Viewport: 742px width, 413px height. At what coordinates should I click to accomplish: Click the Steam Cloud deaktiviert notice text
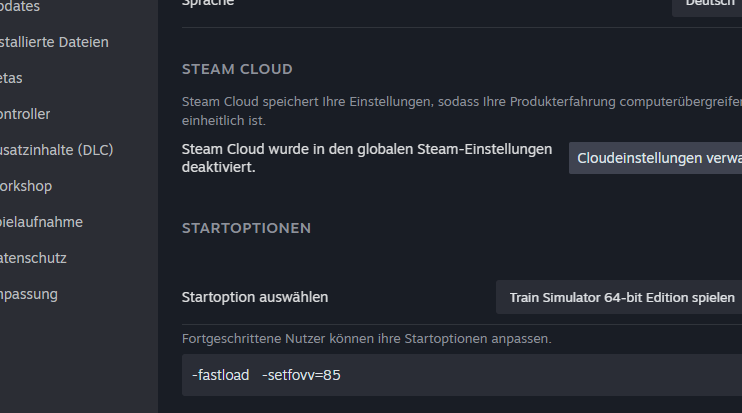(367, 158)
